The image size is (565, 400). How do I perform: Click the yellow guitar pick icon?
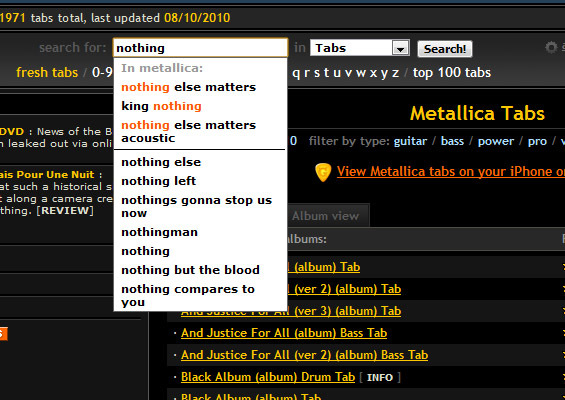323,172
